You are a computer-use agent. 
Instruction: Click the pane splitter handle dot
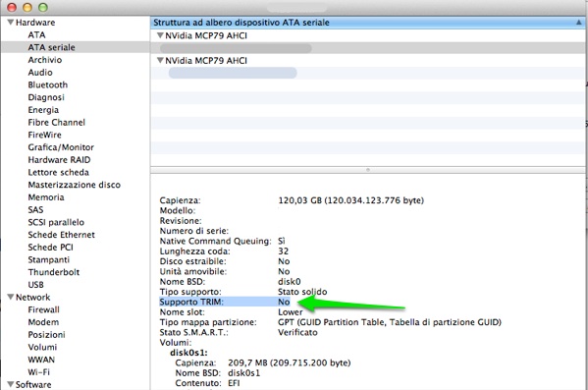[368, 170]
